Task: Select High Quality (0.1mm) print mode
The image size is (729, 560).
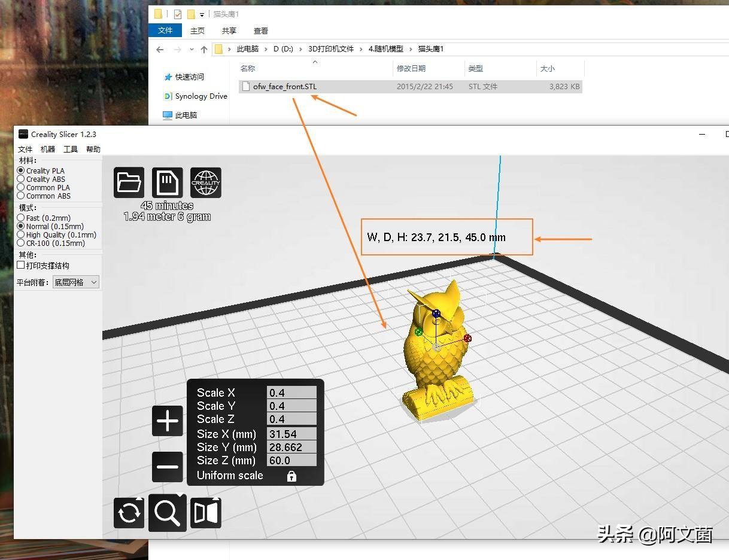Action: (x=20, y=235)
